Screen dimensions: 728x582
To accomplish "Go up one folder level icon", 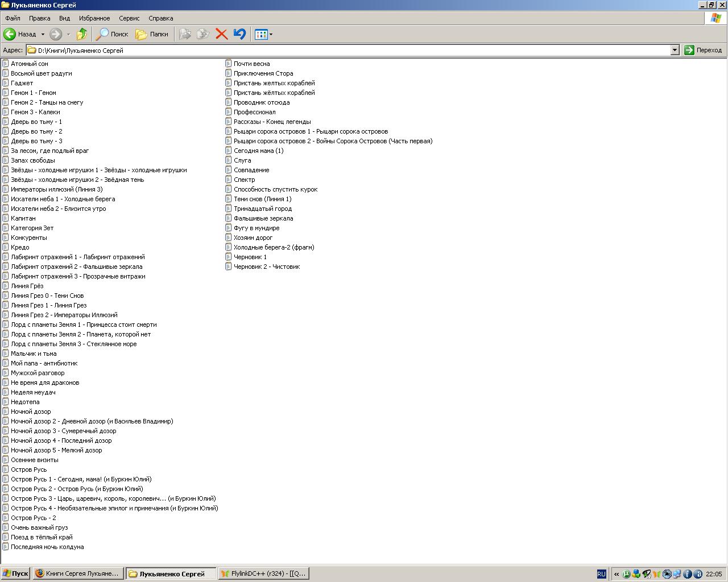I will click(82, 34).
